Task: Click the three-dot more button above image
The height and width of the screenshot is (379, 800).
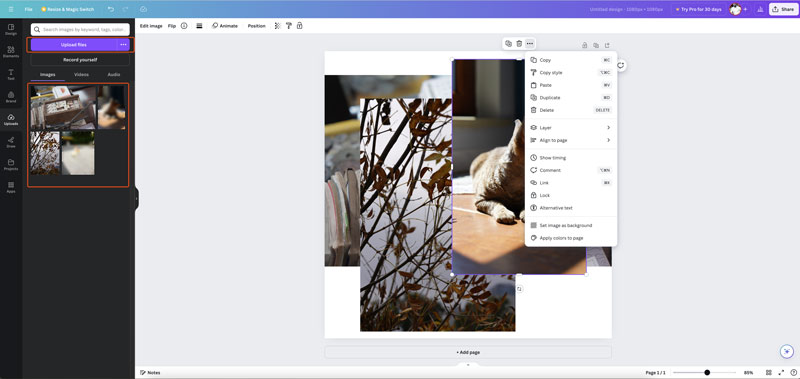Action: click(530, 44)
